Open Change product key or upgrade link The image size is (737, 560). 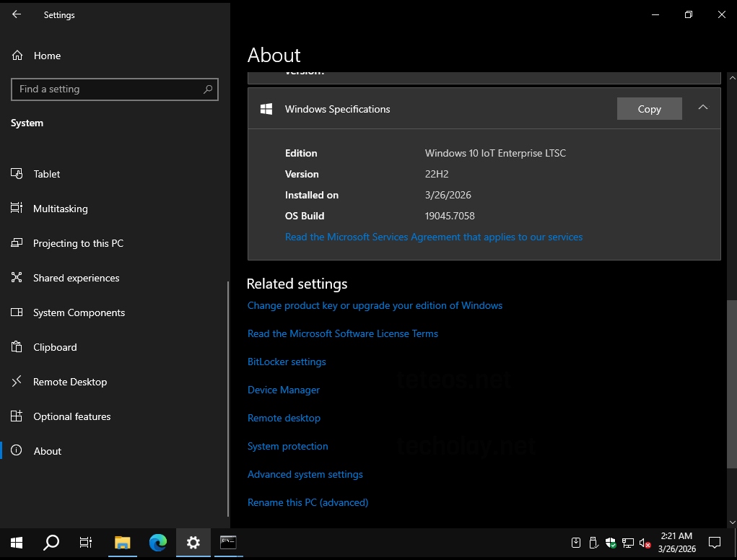375,305
